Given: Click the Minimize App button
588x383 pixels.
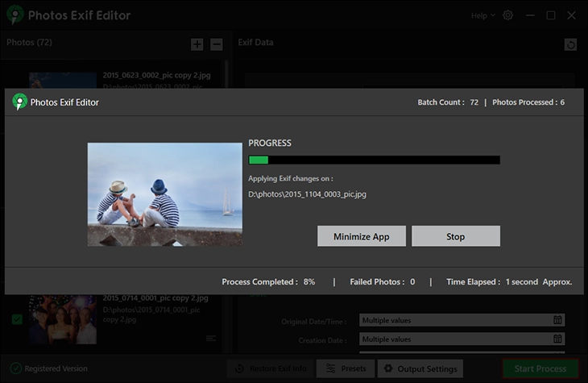Looking at the screenshot, I should click(x=362, y=236).
